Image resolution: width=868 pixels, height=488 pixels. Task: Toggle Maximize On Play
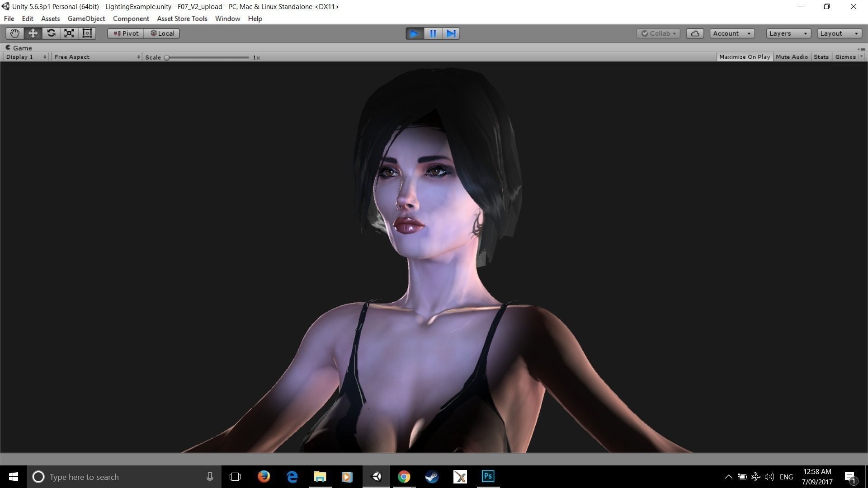(x=744, y=57)
